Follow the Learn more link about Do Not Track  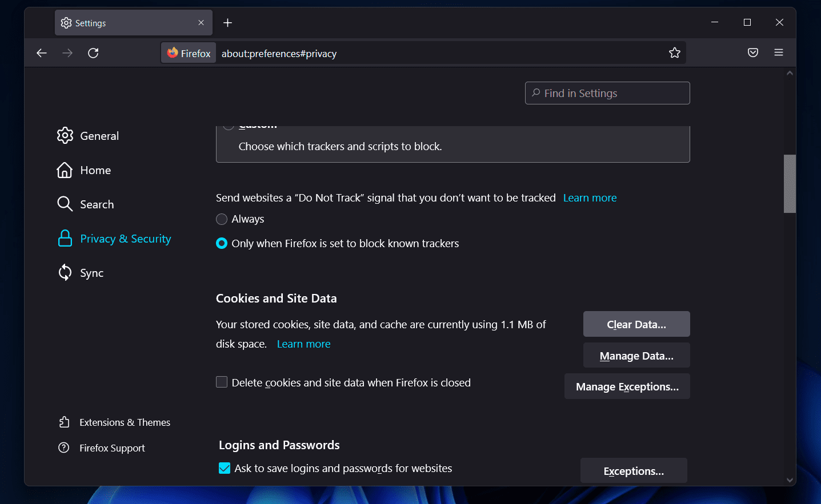point(590,198)
